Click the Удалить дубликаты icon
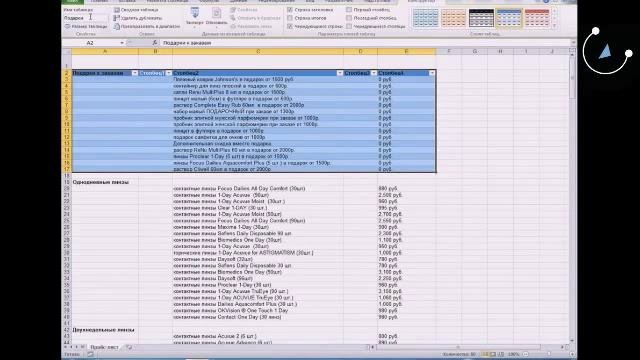The image size is (640, 360). coord(117,18)
